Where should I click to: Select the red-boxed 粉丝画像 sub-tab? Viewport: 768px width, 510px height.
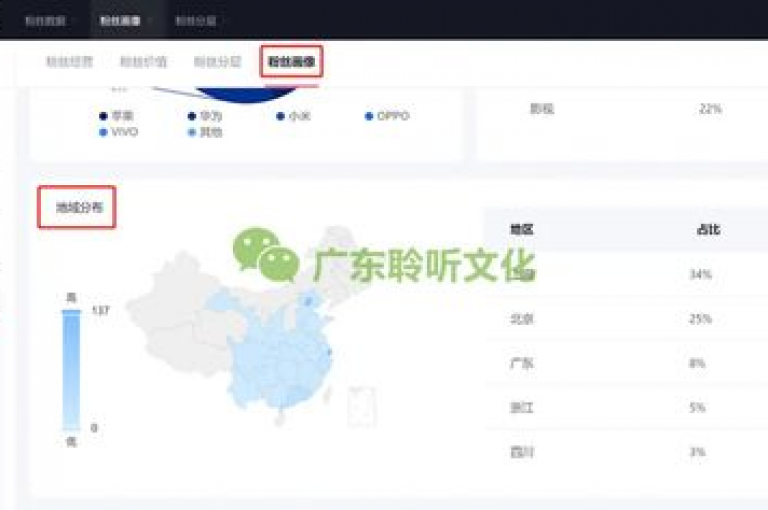tap(291, 62)
